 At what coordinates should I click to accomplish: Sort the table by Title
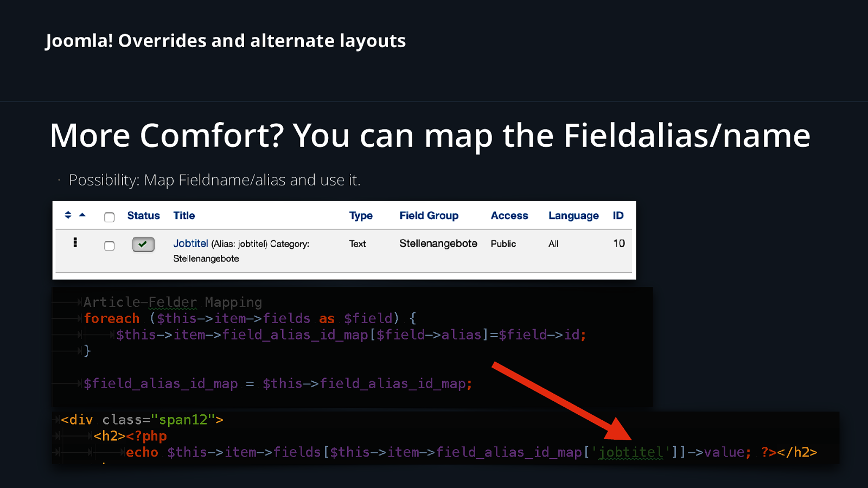184,215
